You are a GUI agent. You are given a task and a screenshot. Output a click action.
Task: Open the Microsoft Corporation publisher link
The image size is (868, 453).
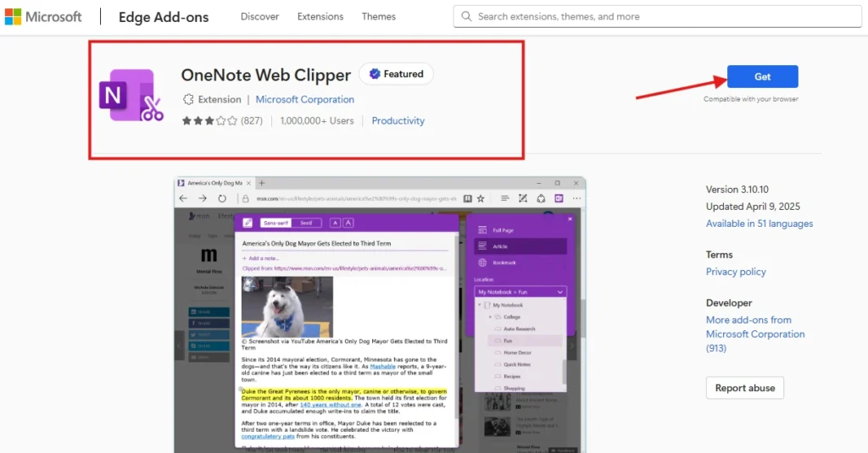click(x=304, y=100)
